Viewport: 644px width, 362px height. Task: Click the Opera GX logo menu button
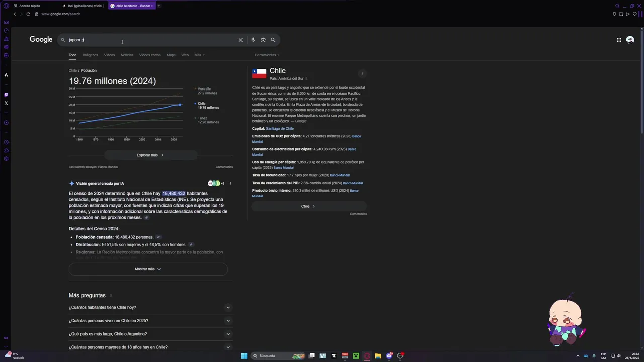[x=6, y=6]
